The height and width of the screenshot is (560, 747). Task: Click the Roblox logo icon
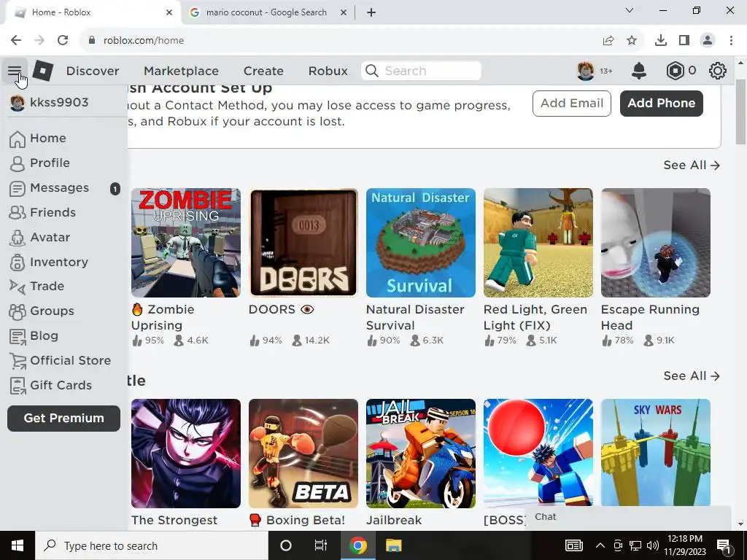(43, 71)
